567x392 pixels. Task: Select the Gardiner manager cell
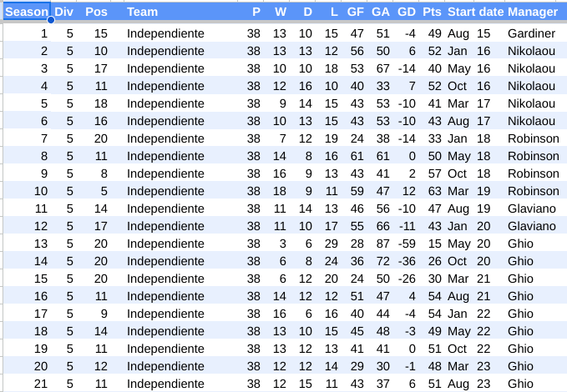pyautogui.click(x=531, y=33)
